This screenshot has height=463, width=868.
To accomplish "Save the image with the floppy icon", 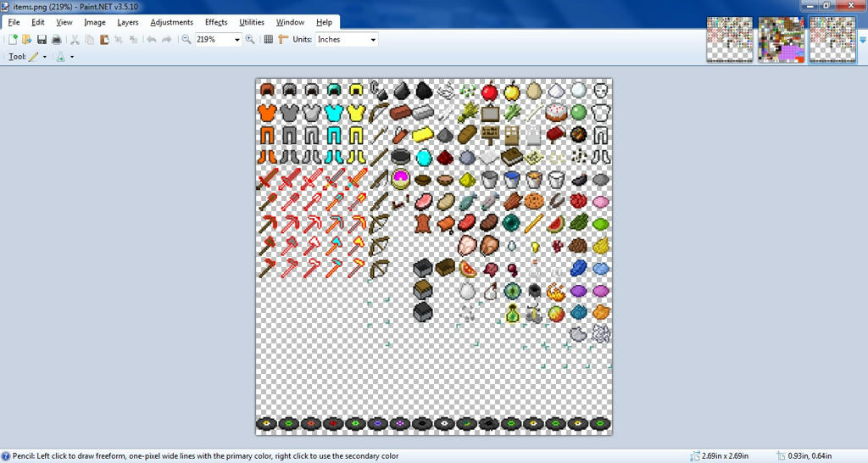I will (x=42, y=40).
